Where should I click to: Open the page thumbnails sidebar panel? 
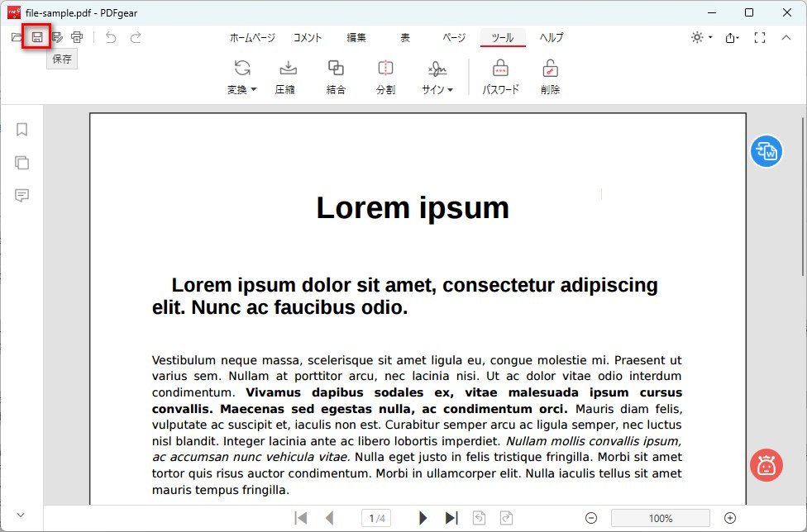(21, 163)
